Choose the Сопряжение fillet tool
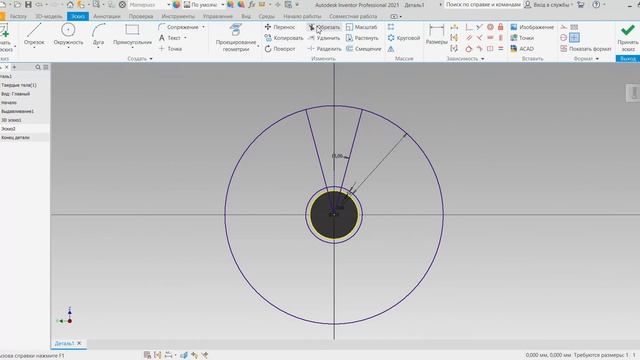640x360 pixels. 178,27
